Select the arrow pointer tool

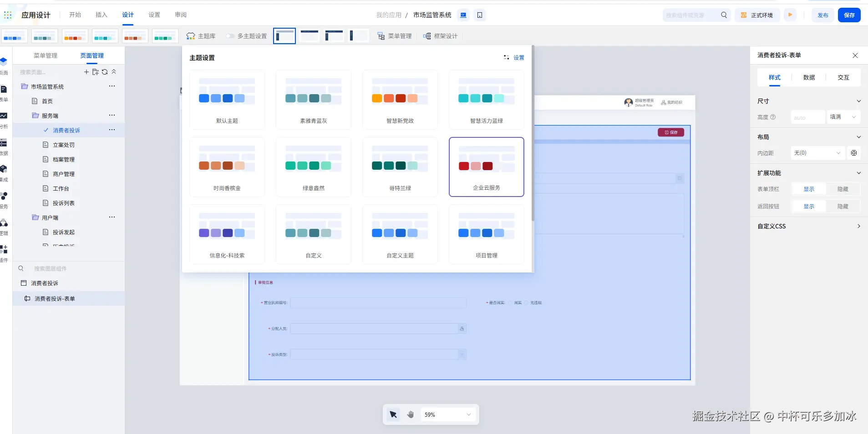pyautogui.click(x=393, y=414)
